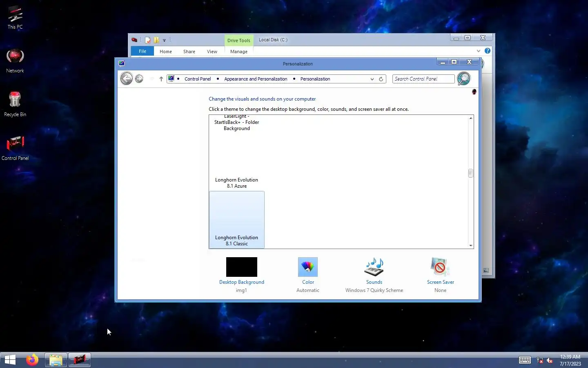
Task: Refresh the Personalization address bar
Action: [x=381, y=79]
